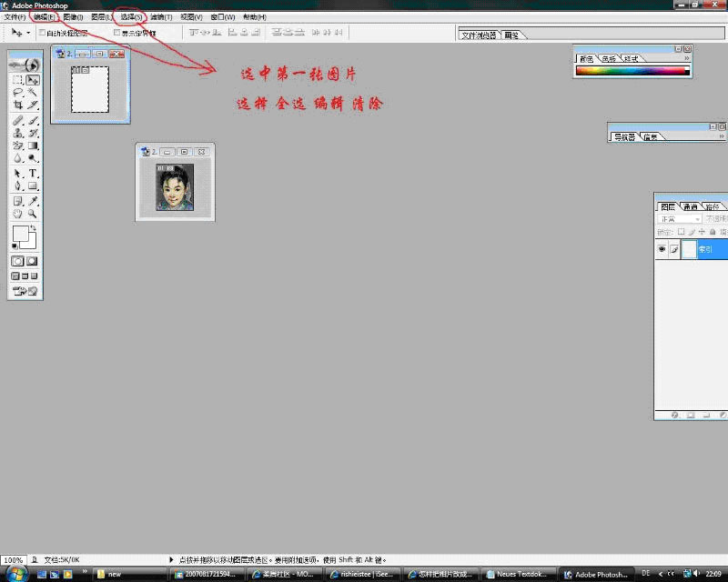Select the Dodge tool
Image resolution: width=728 pixels, height=582 pixels.
coord(33,158)
